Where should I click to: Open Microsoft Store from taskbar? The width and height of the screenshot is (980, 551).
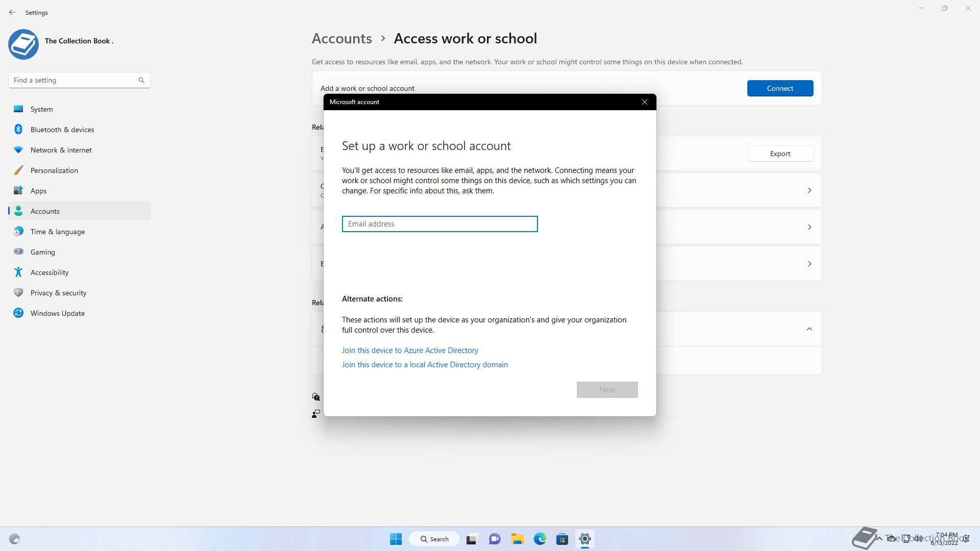562,539
